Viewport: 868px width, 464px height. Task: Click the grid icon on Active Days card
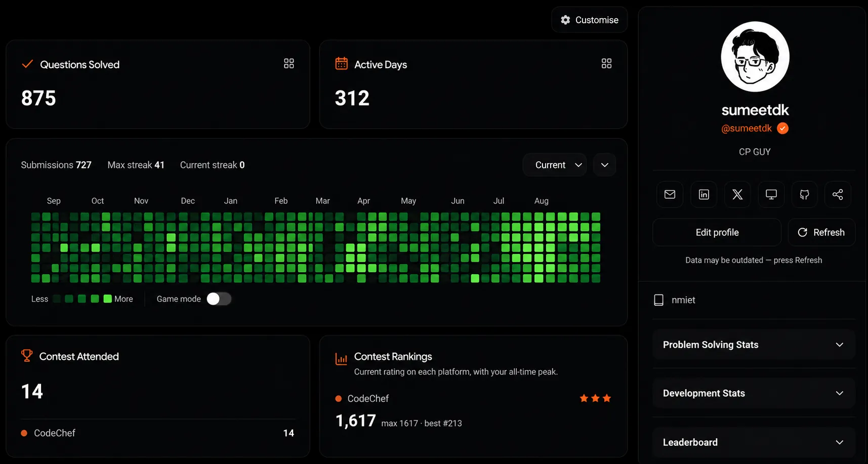click(606, 63)
